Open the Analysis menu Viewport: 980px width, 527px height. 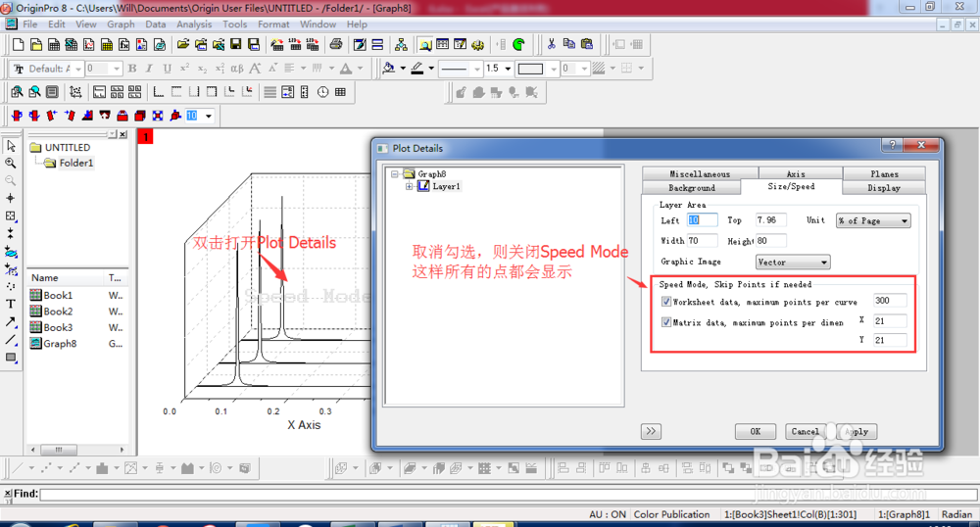(x=194, y=24)
